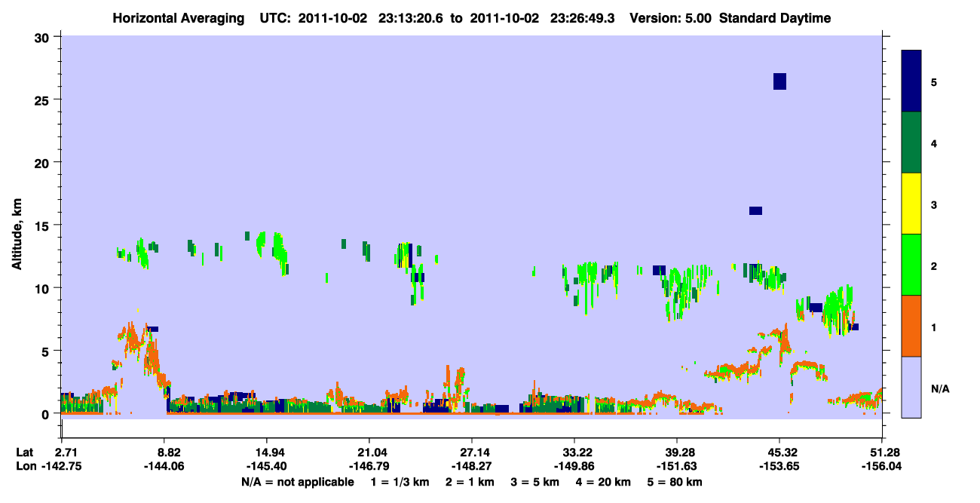Screen dimensions: 980x503
Task: Click latitude value 27.14
Action: coord(471,452)
